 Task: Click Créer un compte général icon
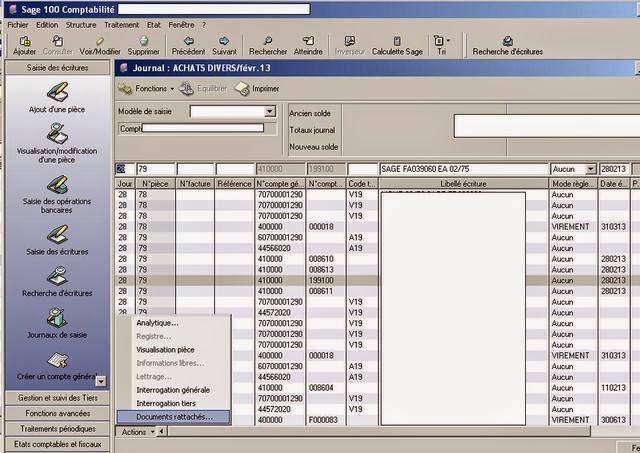coord(57,366)
